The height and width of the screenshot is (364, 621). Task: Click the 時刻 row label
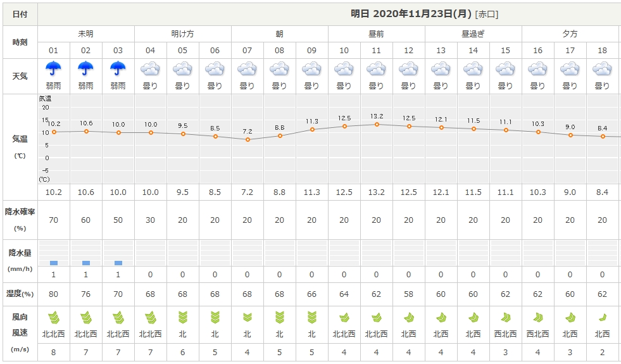click(20, 42)
